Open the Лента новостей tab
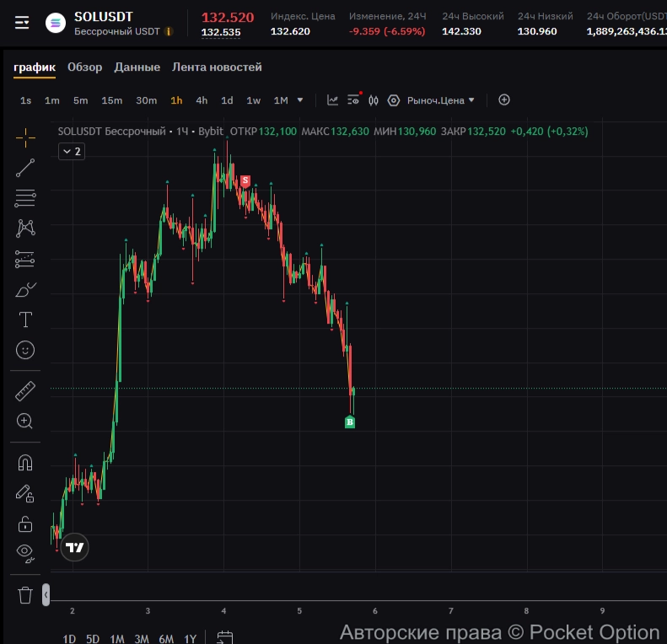The height and width of the screenshot is (644, 667). (x=217, y=67)
